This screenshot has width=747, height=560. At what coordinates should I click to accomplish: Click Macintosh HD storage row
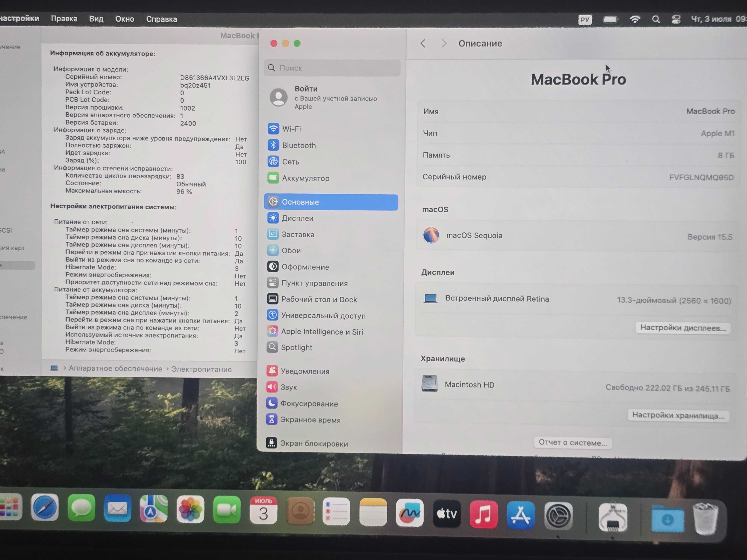coord(575,386)
